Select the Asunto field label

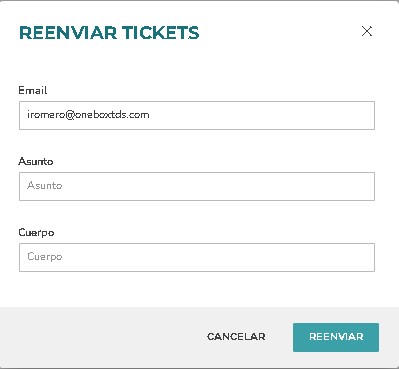tap(36, 161)
